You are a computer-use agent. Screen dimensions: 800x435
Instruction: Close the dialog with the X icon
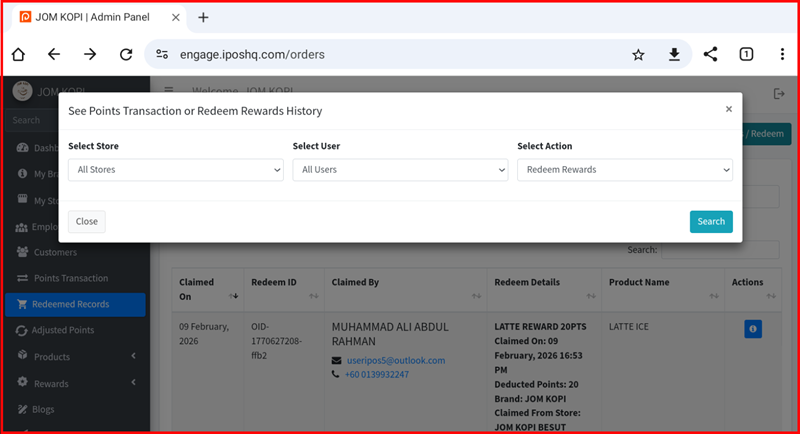click(728, 109)
